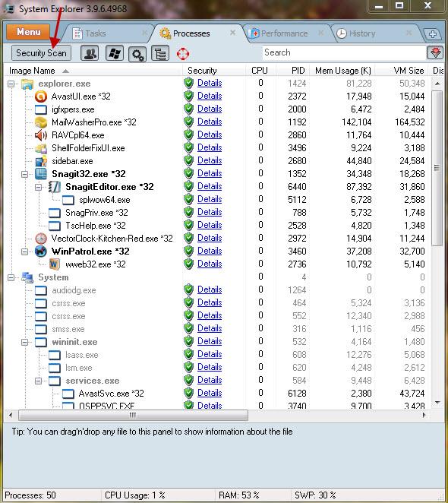The image size is (448, 503).
Task: Open Details link for AvastUI.exe
Action: click(210, 96)
